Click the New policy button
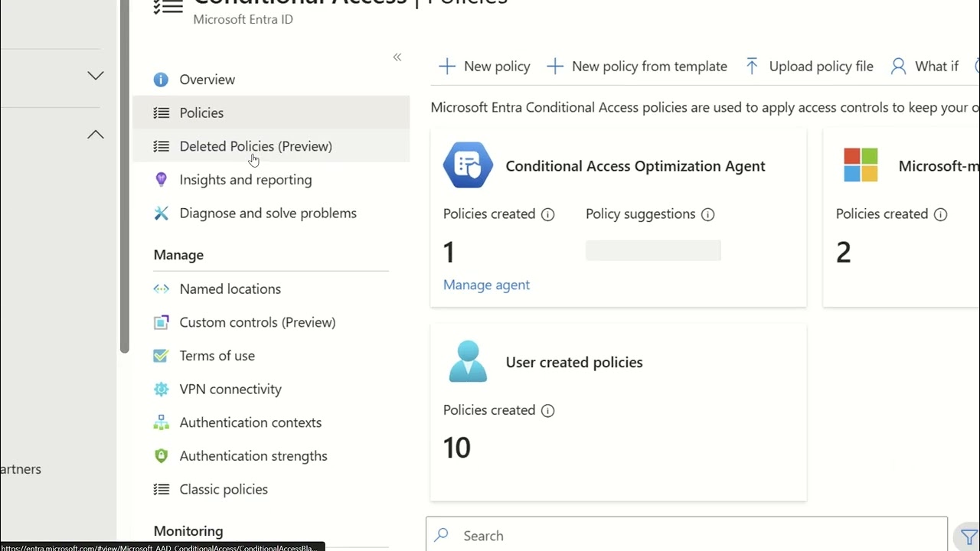The width and height of the screenshot is (980, 551). [x=484, y=67]
